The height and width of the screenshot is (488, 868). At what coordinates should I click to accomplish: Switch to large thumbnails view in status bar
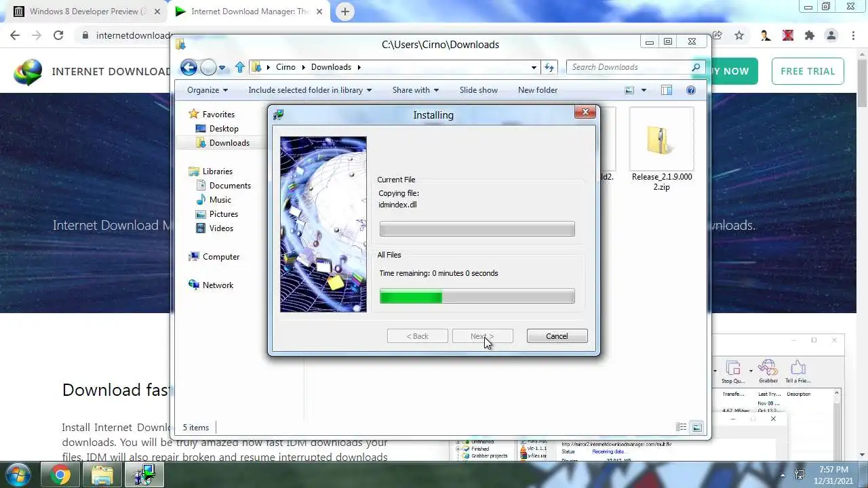(x=696, y=427)
